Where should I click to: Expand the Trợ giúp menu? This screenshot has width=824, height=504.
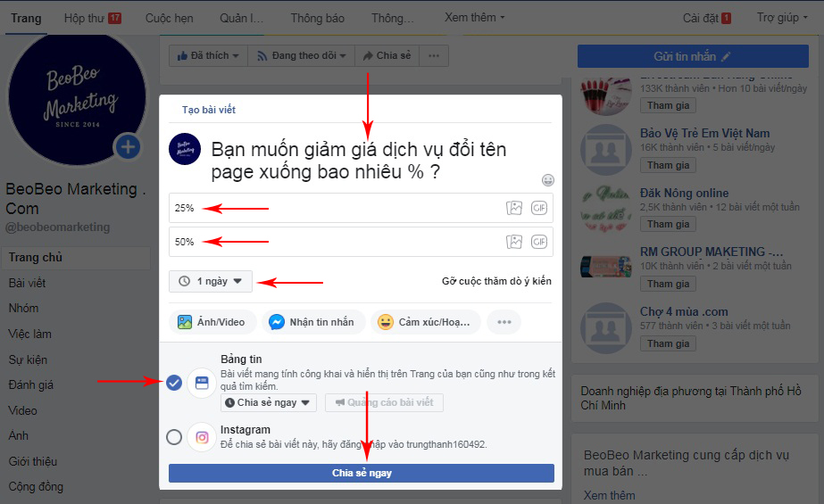(782, 17)
